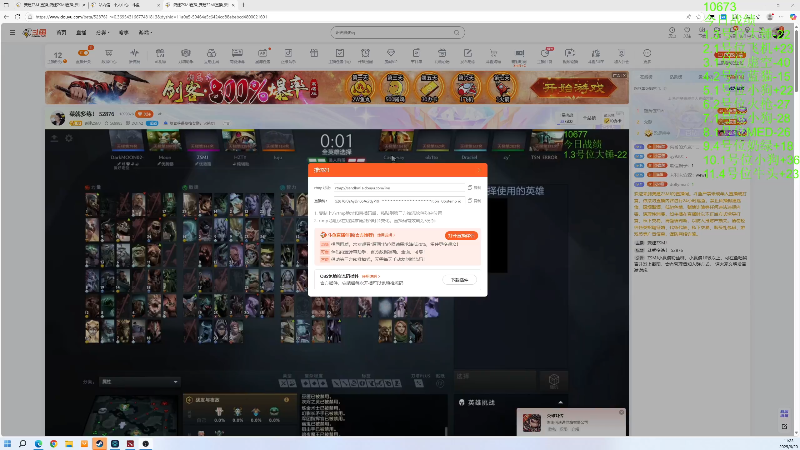Screen dimensions: 800x450
Task: Open File Explorer from the taskbar
Action: (69, 444)
